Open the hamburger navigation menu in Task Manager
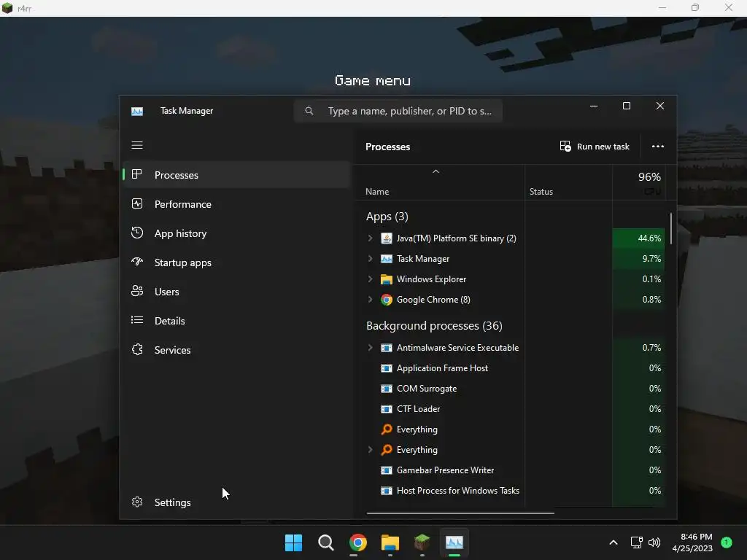This screenshot has width=747, height=560. 137,145
